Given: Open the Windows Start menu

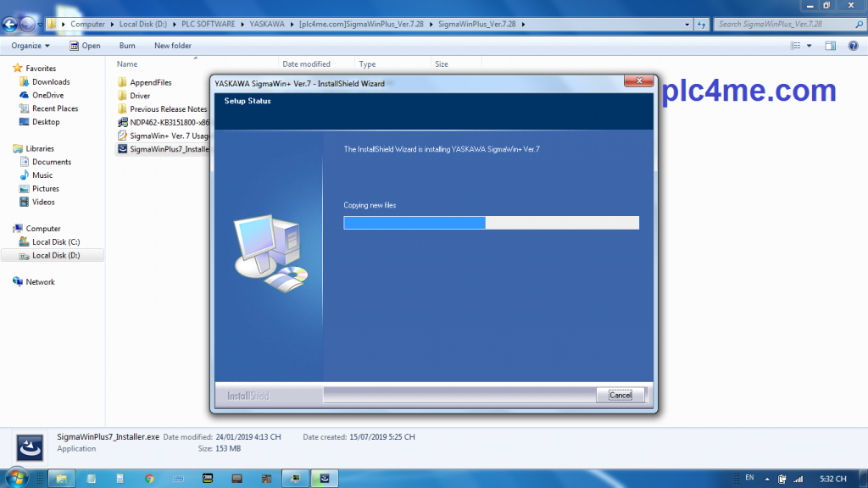Looking at the screenshot, I should pos(16,478).
